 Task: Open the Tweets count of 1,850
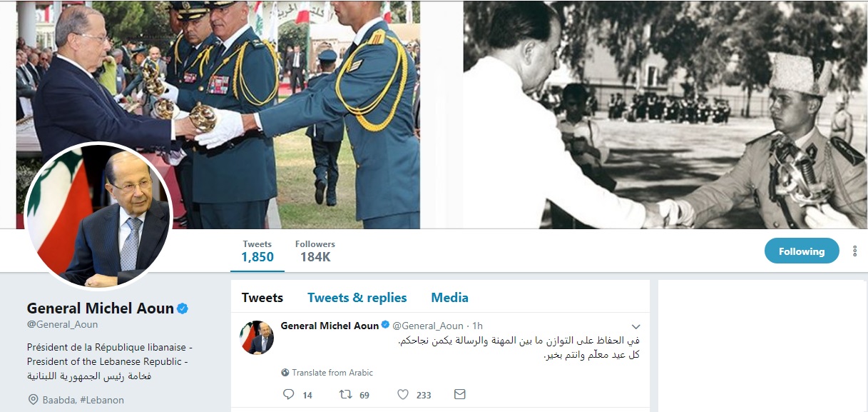pyautogui.click(x=257, y=251)
